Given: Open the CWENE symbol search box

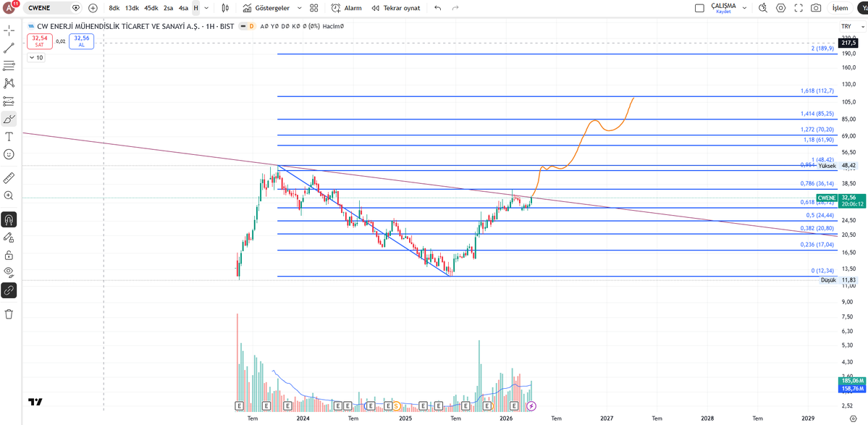Looking at the screenshot, I should pos(54,8).
